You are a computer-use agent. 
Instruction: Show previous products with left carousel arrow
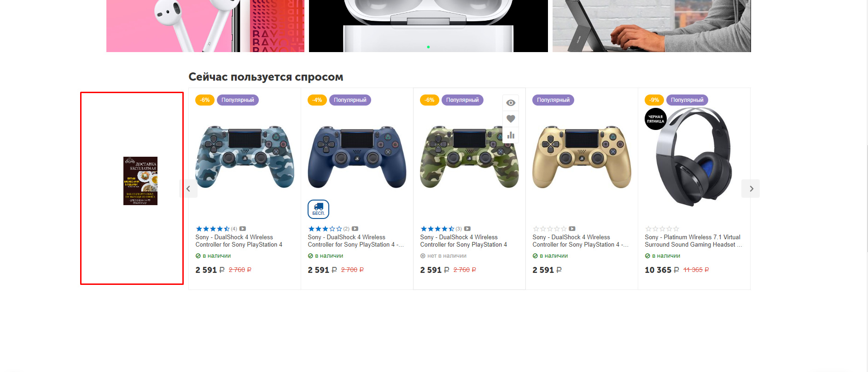click(x=188, y=189)
